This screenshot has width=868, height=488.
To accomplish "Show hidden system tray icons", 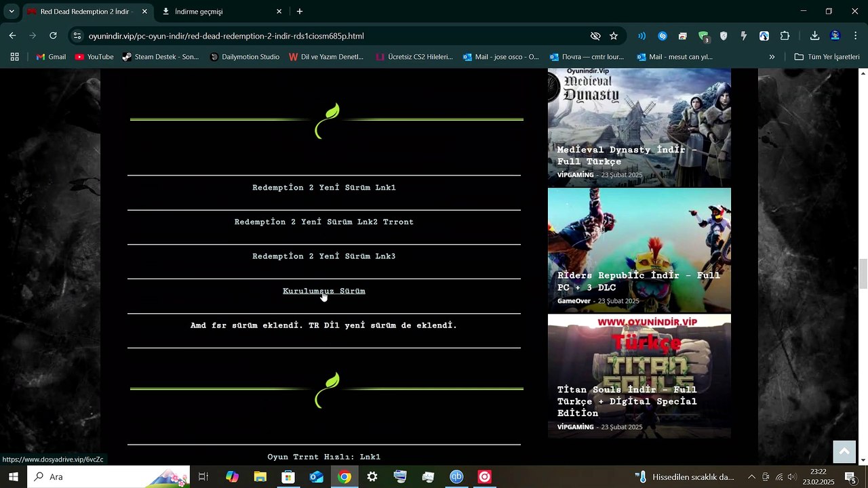I will pyautogui.click(x=751, y=477).
